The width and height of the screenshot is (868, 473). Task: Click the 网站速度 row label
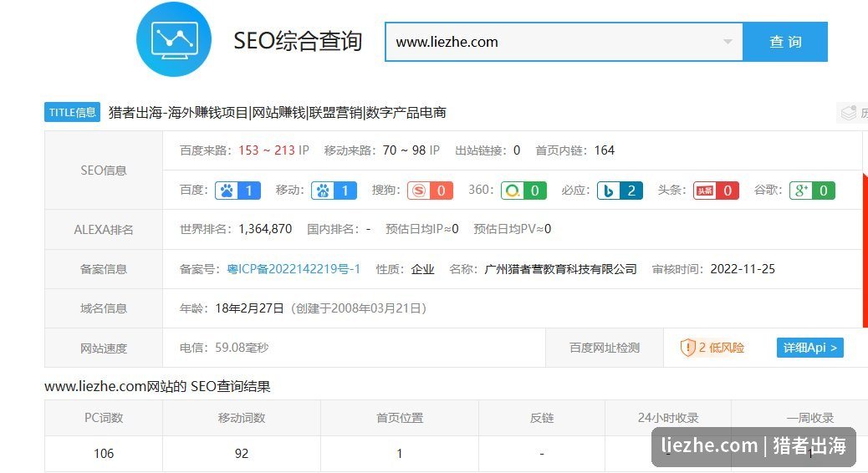[104, 348]
